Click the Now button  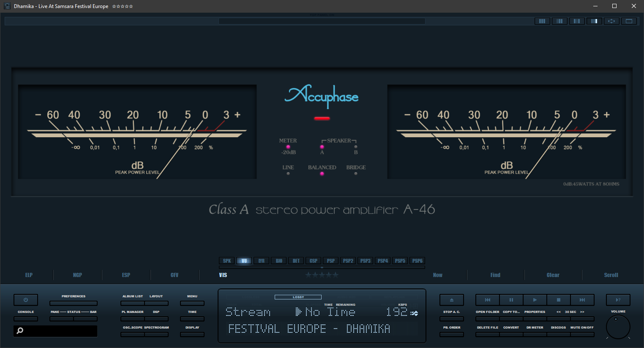[x=438, y=275]
